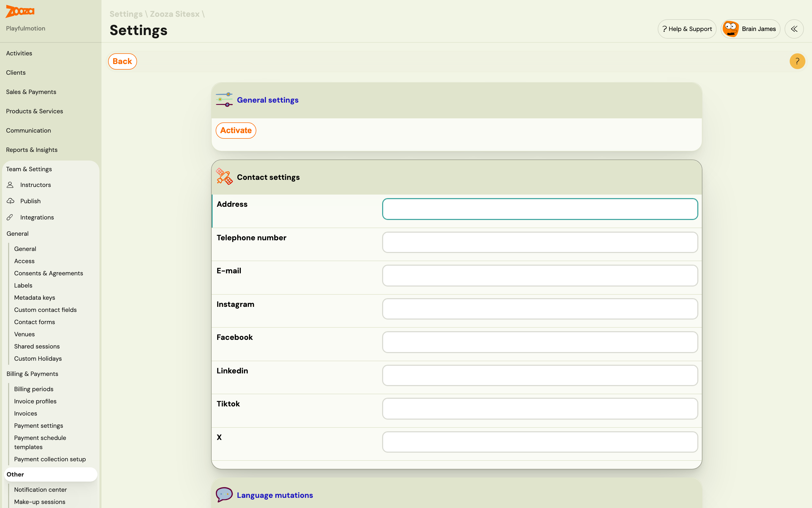This screenshot has height=508, width=812.
Task: Open Consents & Agreements settings
Action: coord(49,273)
